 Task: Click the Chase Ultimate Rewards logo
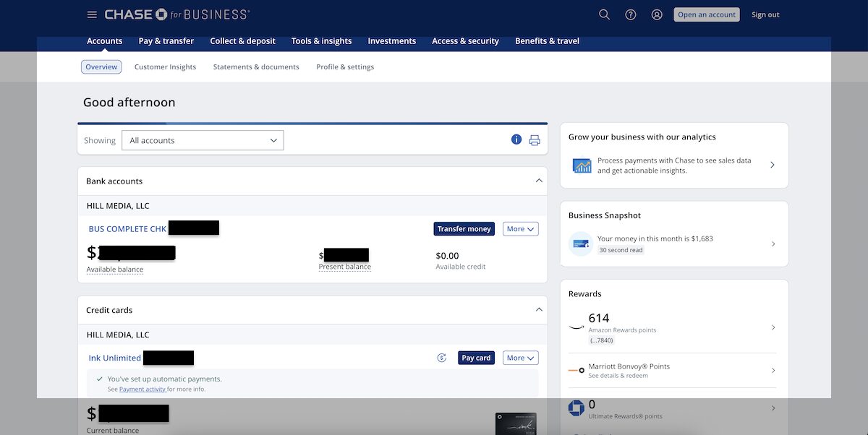click(x=576, y=408)
